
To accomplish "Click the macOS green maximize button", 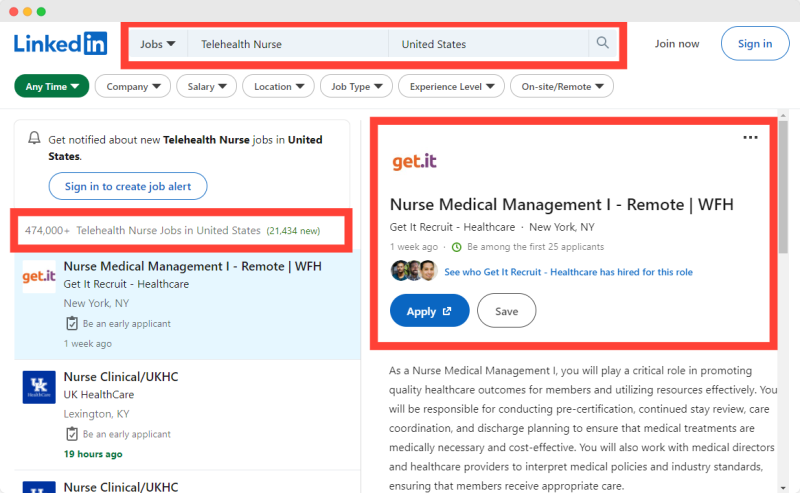I will pos(41,11).
